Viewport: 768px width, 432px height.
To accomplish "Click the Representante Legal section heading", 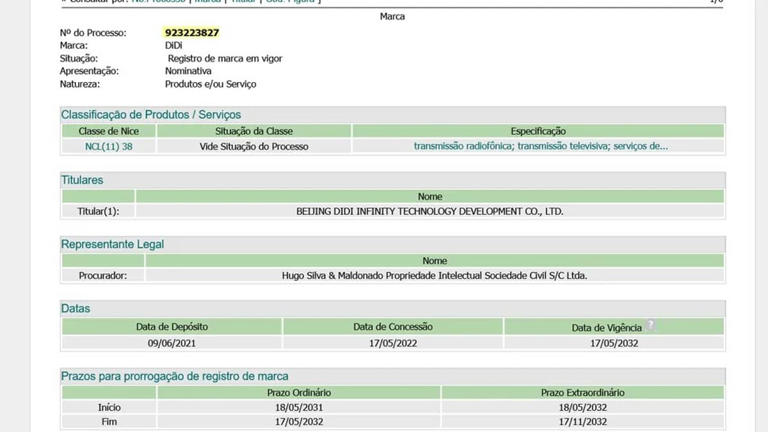I will point(112,244).
